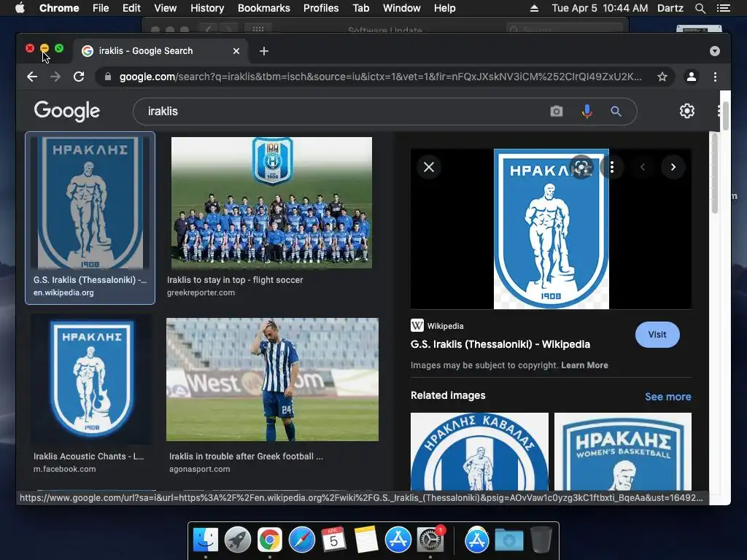Reload the Google search page
This screenshot has width=747, height=560.
tap(79, 77)
